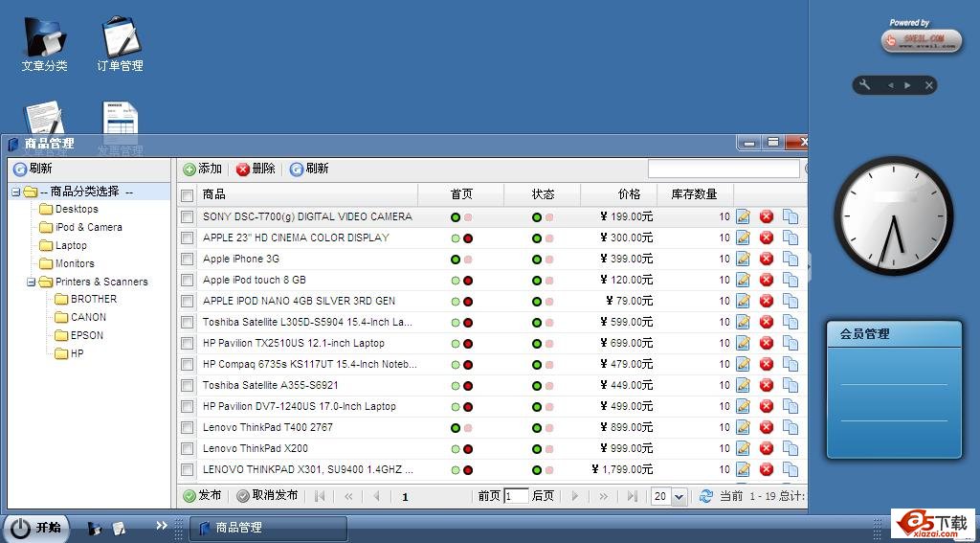
Task: Click the 商品管理 taskbar button
Action: pyautogui.click(x=268, y=528)
